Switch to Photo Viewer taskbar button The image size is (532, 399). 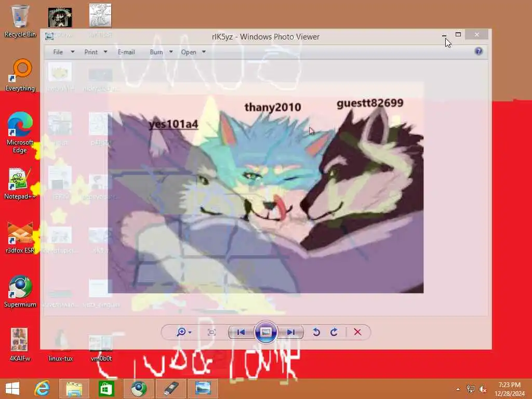[x=203, y=389]
